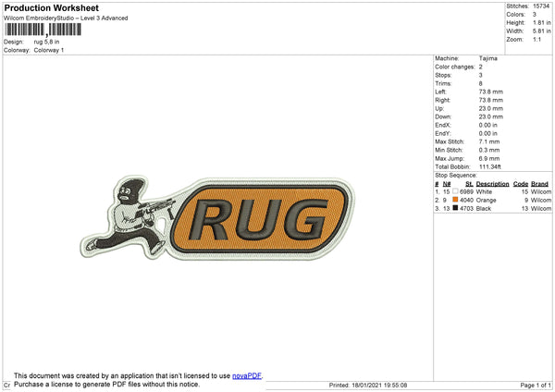Screen dimensions: 555x392
Task: Click the Down value 23.0 mm
Action: pos(491,116)
